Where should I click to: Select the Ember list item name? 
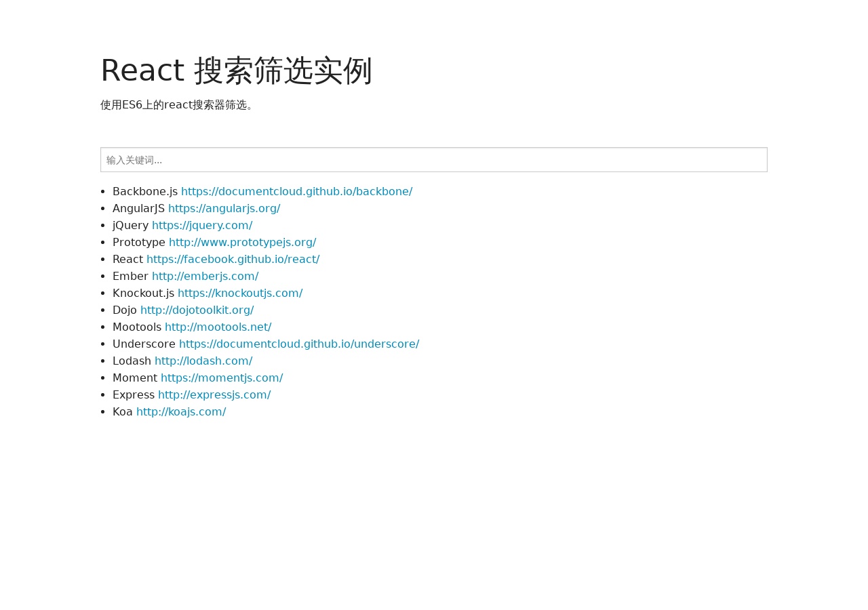[x=130, y=276]
